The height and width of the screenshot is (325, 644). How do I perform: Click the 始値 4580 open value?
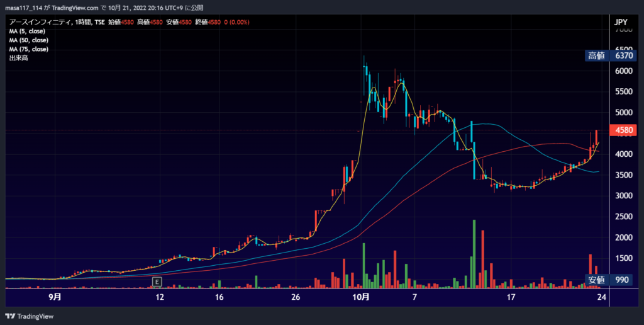[121, 22]
